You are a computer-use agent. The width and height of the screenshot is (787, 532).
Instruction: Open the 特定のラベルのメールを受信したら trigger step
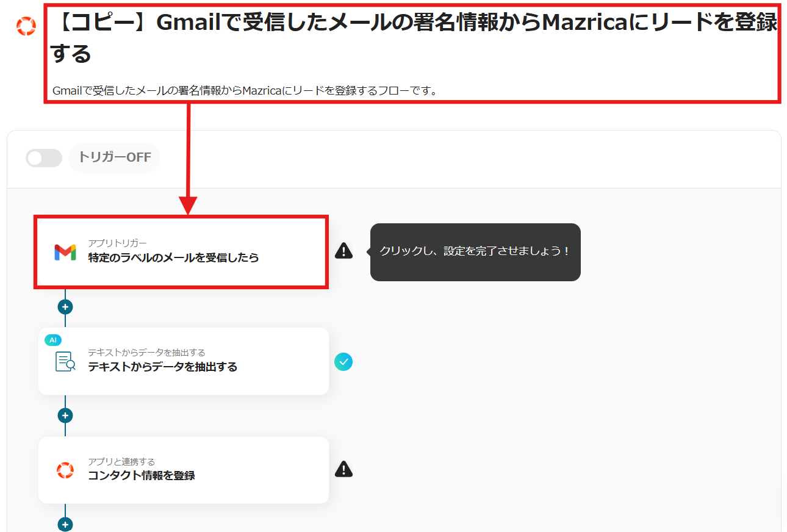pos(181,251)
